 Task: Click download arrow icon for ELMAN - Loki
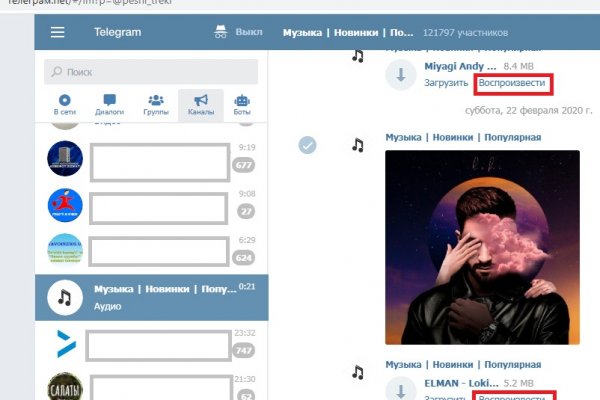pos(402,388)
